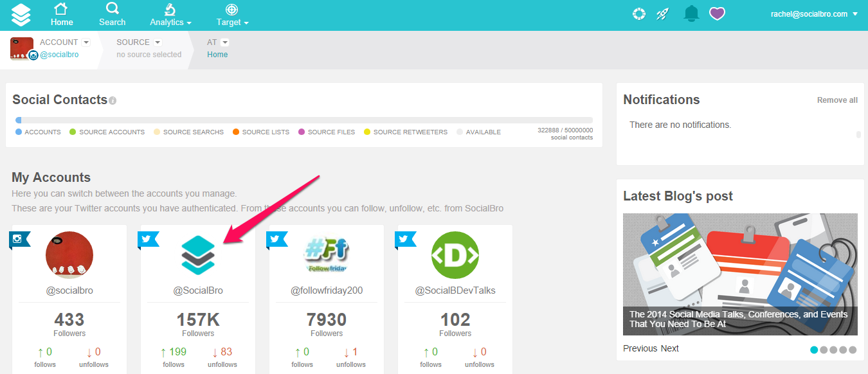868x374 pixels.
Task: Select the green D SocialBDevTalks avatar
Action: (x=455, y=255)
